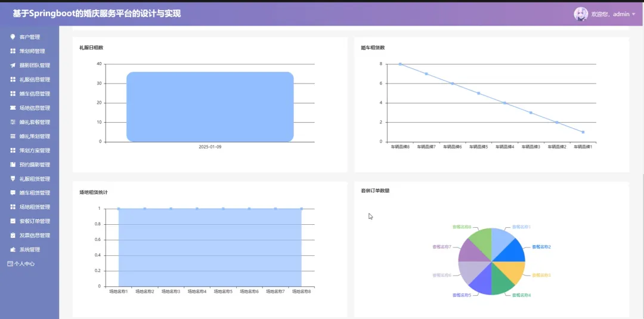The width and height of the screenshot is (644, 319).
Task: Select the lavender 套餐名称6 pie slice
Action: (469, 271)
